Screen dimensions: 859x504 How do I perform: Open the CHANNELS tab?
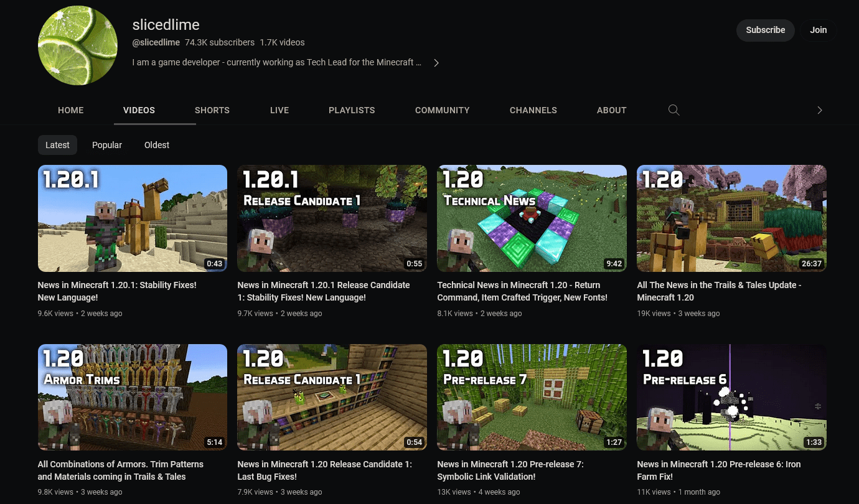pyautogui.click(x=533, y=110)
